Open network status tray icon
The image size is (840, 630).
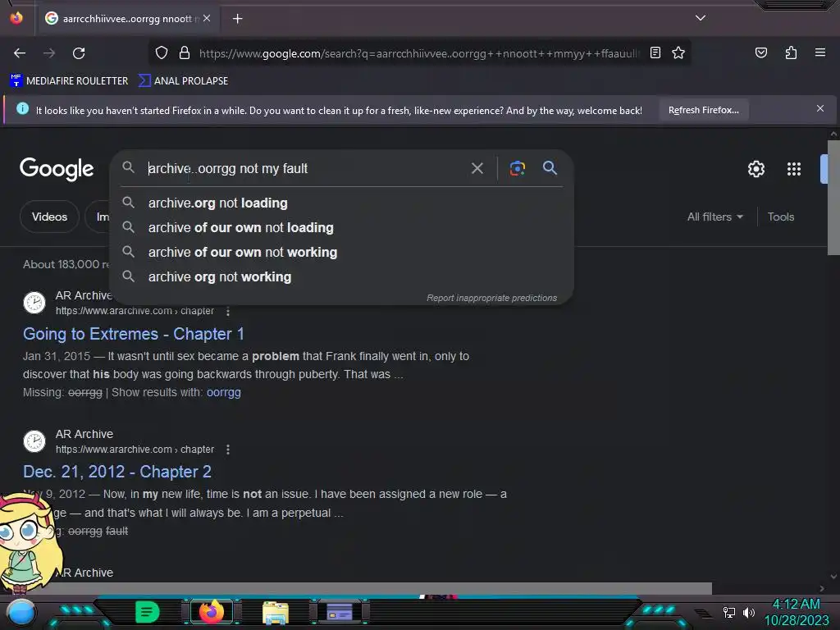click(728, 612)
